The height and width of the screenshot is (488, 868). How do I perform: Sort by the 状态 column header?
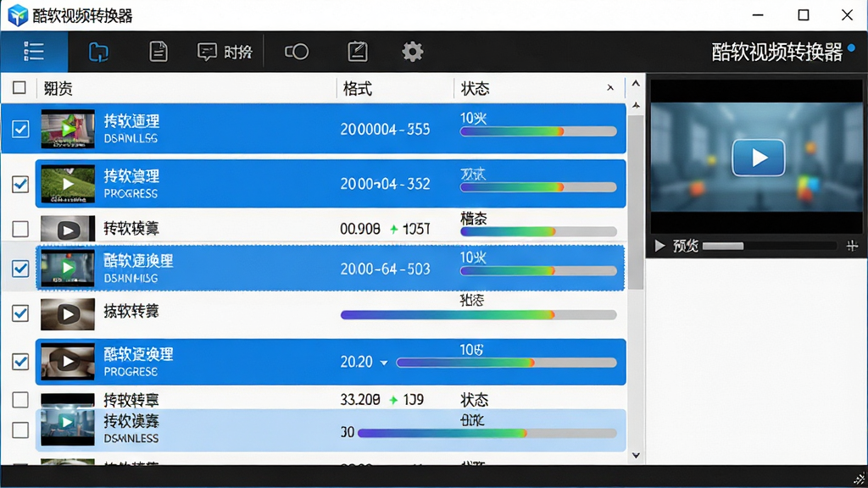(x=475, y=88)
